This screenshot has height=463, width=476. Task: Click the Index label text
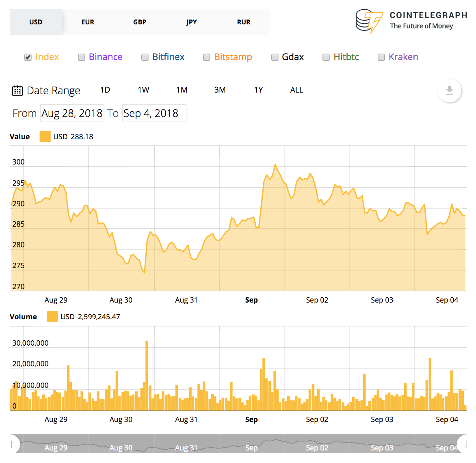pyautogui.click(x=47, y=57)
